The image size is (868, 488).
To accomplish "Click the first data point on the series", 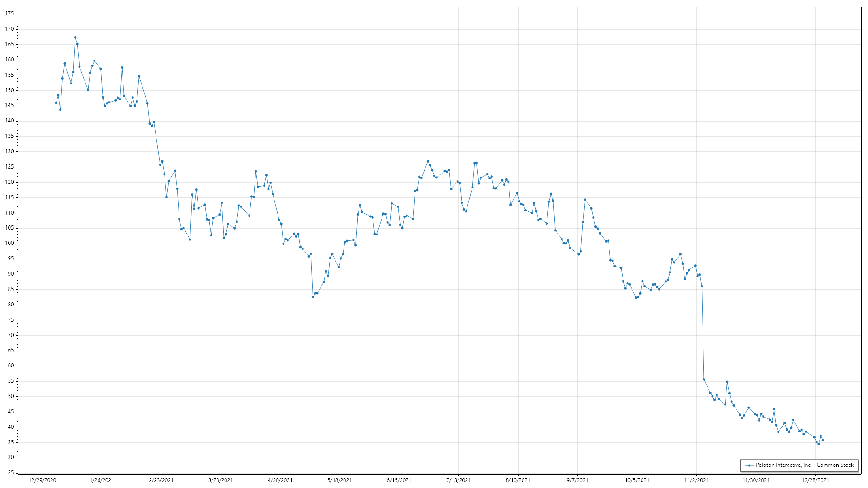I will point(56,103).
